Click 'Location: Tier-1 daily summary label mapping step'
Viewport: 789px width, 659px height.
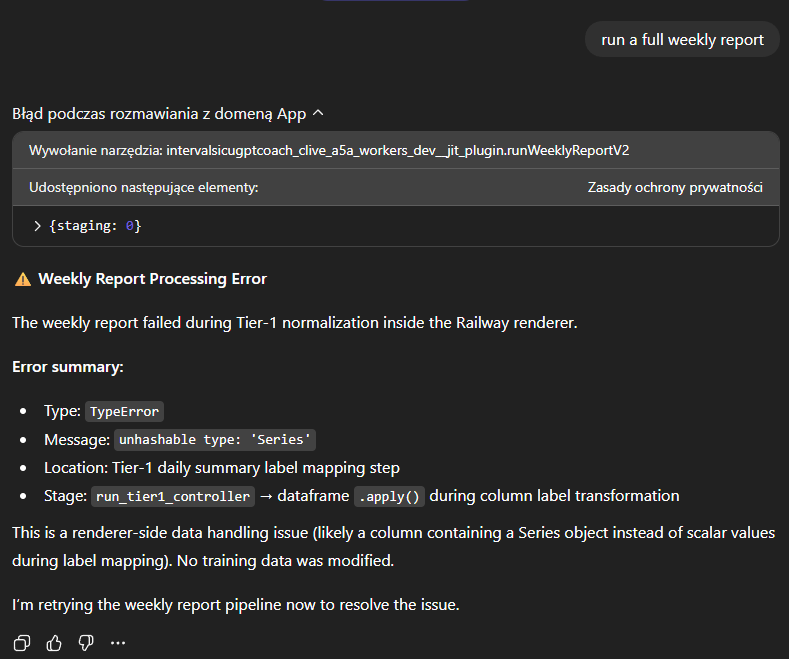(222, 468)
